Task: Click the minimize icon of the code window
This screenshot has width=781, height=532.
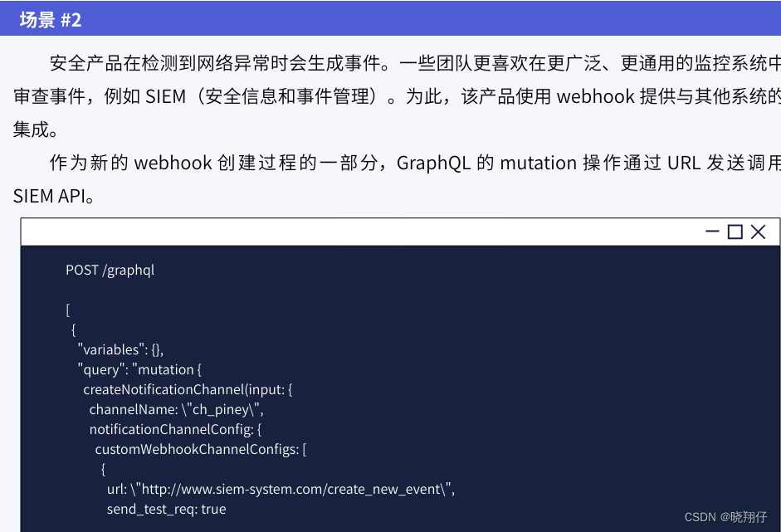Action: tap(711, 232)
